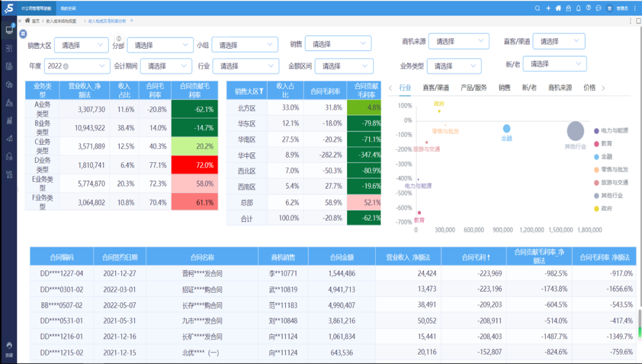Screen dimensions: 642x364
Task: Click the plus add icon in header
Action: point(548,8)
